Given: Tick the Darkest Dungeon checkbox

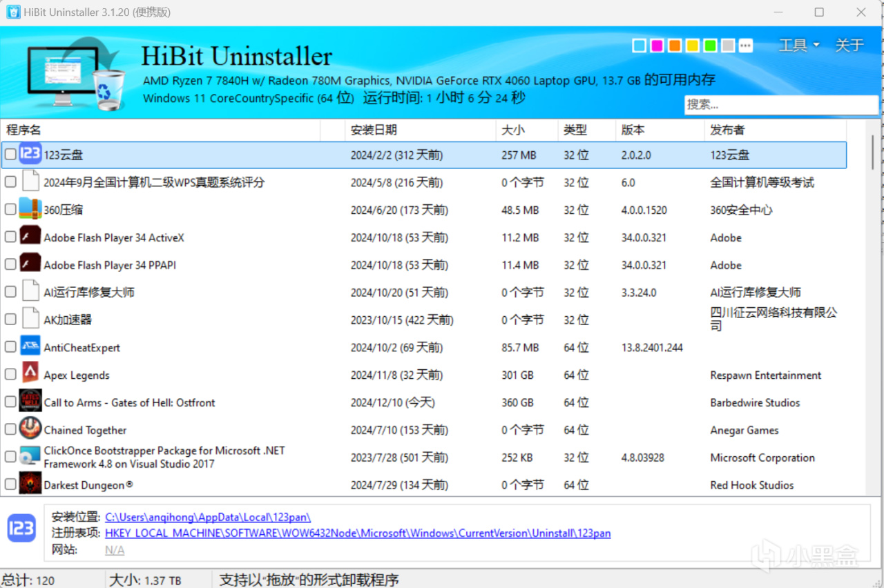Looking at the screenshot, I should tap(10, 484).
